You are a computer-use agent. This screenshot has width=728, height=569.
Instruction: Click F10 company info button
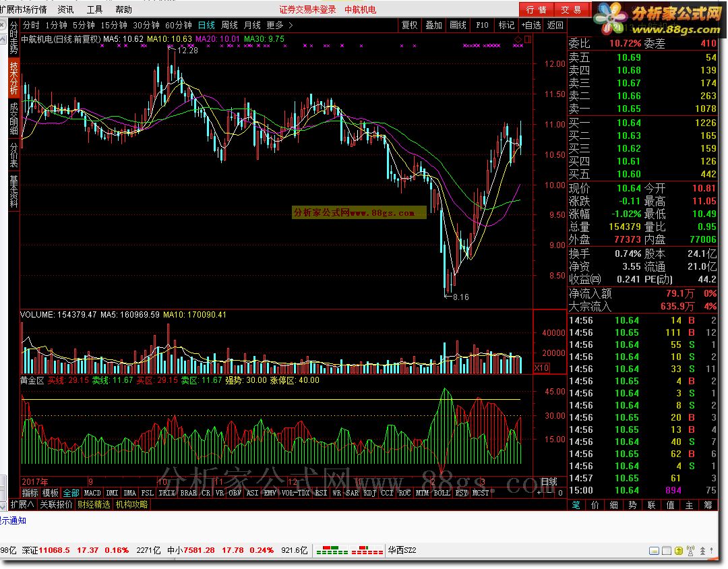482,25
